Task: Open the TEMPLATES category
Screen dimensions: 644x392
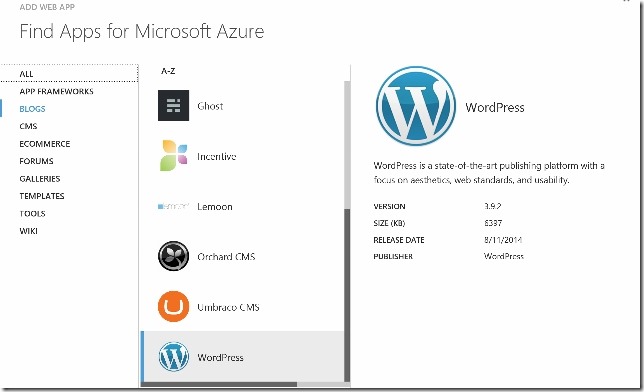Action: [x=41, y=196]
